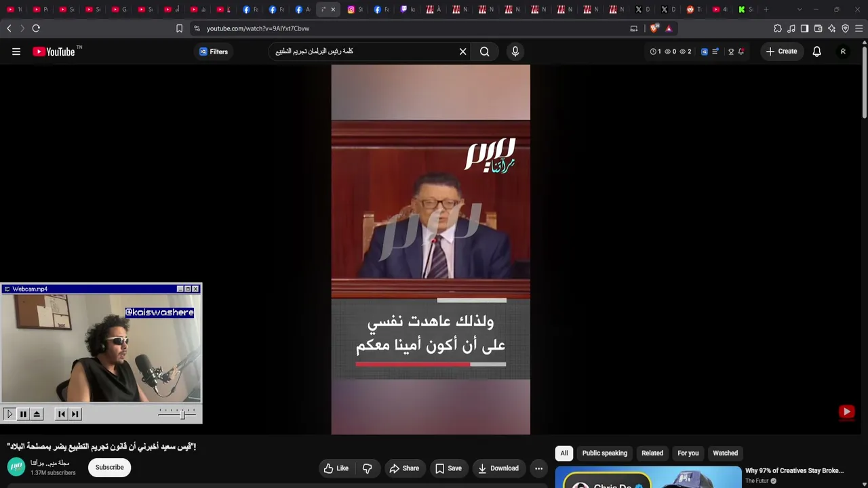Open more actions three-dot menu

538,468
